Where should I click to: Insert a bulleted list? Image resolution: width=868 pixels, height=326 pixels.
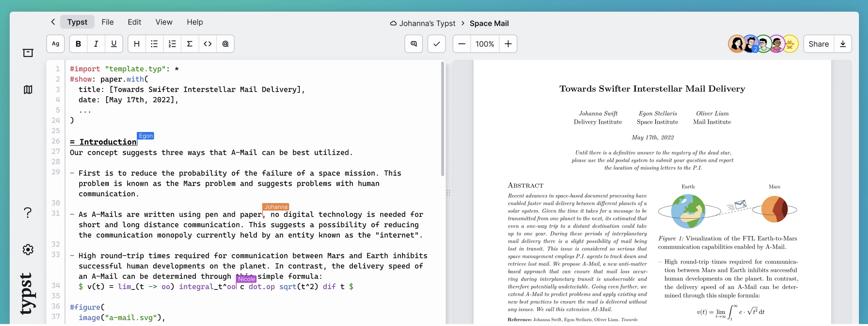[x=154, y=44]
